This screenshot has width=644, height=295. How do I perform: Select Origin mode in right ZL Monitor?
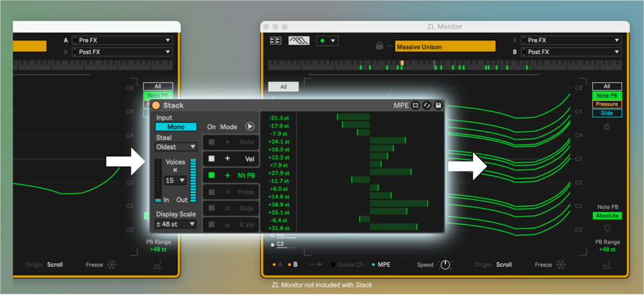[x=483, y=265]
